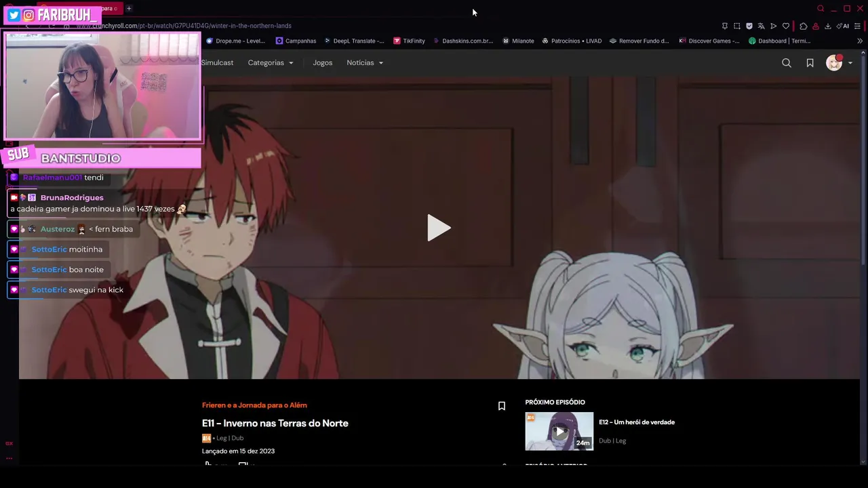
Task: Add episode E11 to watchlist bookmark
Action: coord(502,406)
